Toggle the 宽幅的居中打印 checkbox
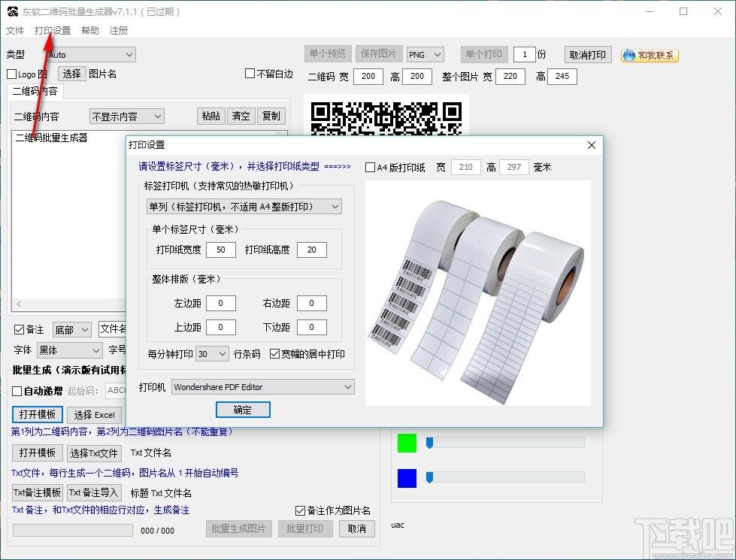This screenshot has height=560, width=736. (x=274, y=354)
